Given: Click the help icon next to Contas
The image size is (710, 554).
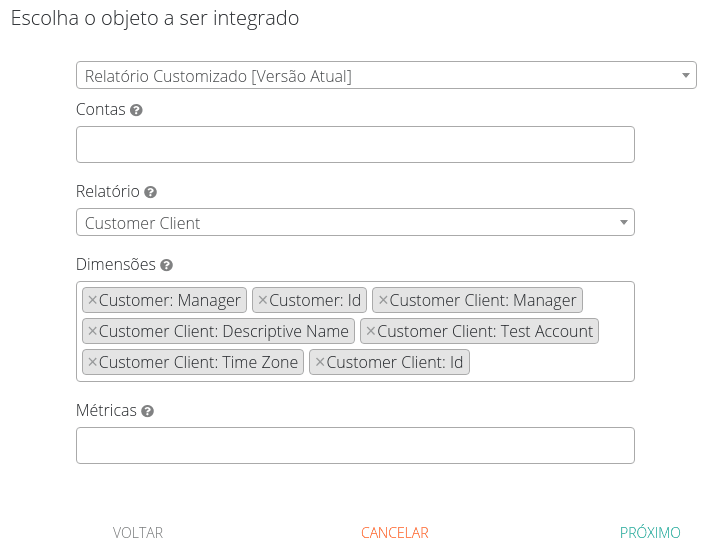Looking at the screenshot, I should (136, 110).
